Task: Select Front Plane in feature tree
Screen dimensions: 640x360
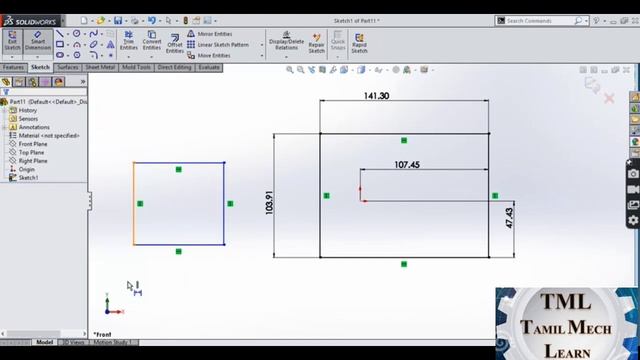Action: pos(28,144)
